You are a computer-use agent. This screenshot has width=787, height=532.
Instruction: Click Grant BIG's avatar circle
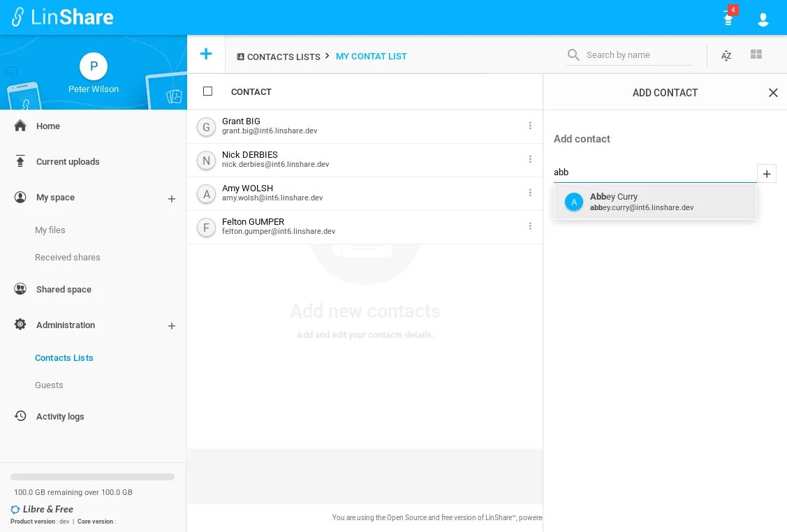(206, 127)
